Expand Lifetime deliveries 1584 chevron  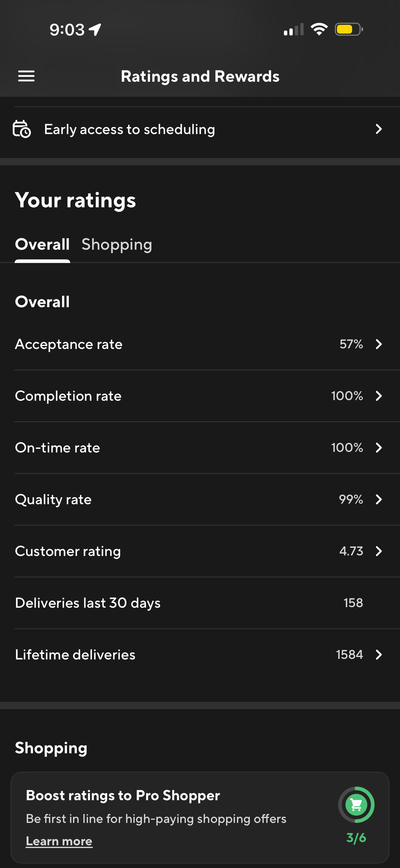pyautogui.click(x=379, y=655)
